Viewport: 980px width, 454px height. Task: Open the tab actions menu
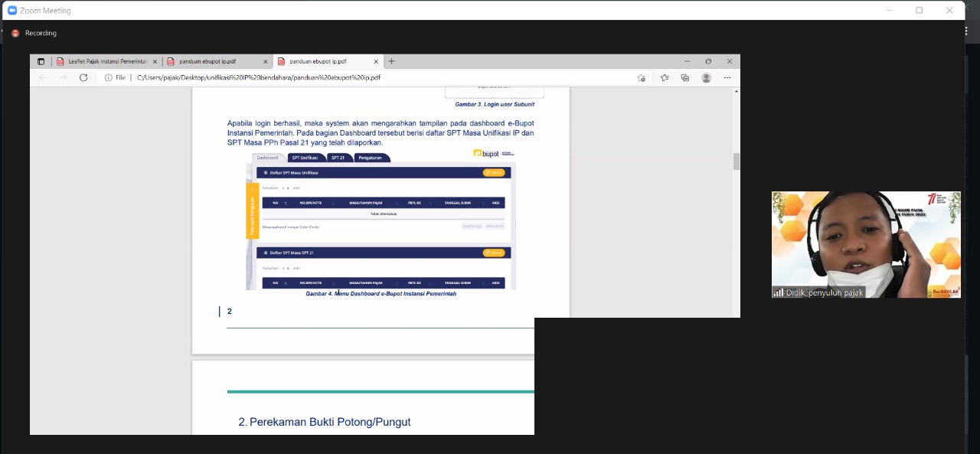click(x=41, y=61)
